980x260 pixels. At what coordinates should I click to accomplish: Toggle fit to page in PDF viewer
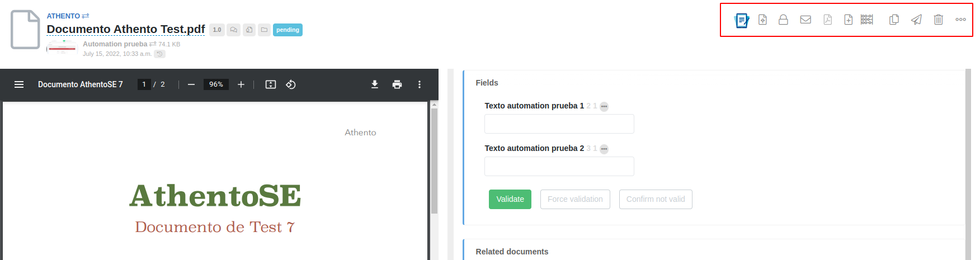coord(271,84)
